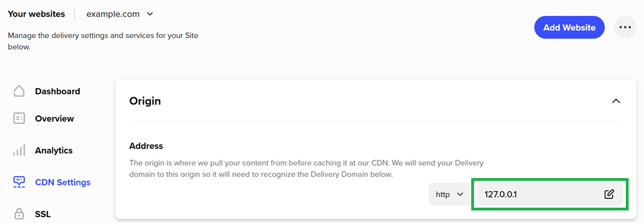The height and width of the screenshot is (223, 644).
Task: Open the SSL menu label
Action: click(43, 213)
